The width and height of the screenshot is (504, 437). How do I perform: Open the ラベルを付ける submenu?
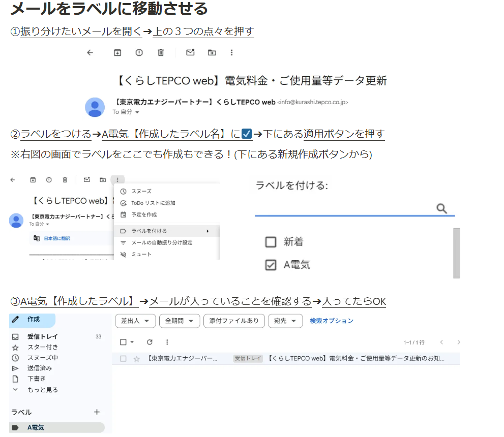(167, 231)
